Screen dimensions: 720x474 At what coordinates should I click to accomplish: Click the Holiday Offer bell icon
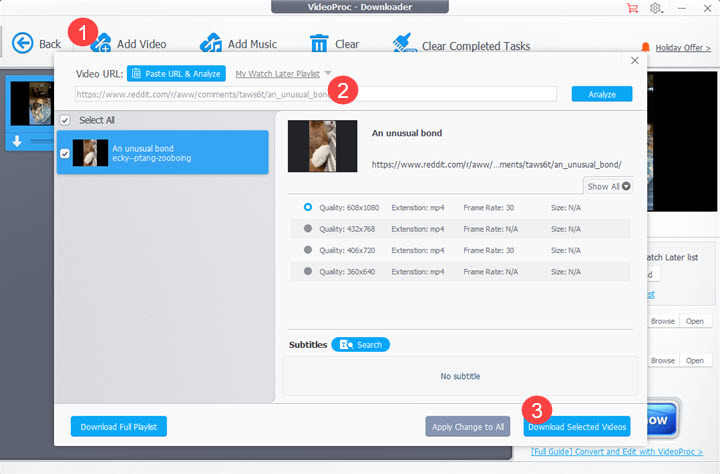click(646, 47)
